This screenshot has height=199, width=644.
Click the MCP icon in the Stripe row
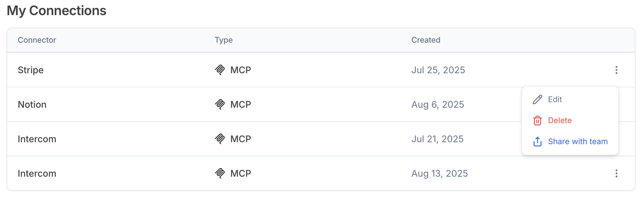[219, 70]
